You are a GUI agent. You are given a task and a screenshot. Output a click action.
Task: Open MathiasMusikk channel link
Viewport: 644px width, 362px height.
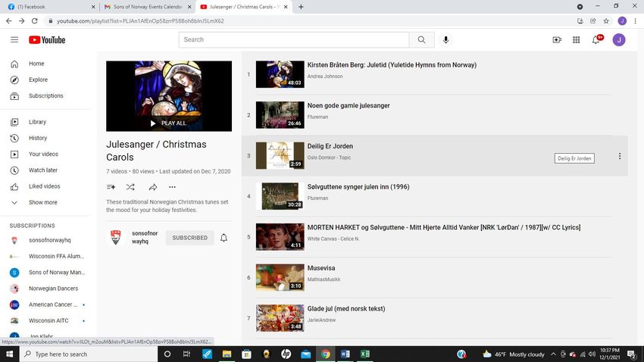coord(324,279)
